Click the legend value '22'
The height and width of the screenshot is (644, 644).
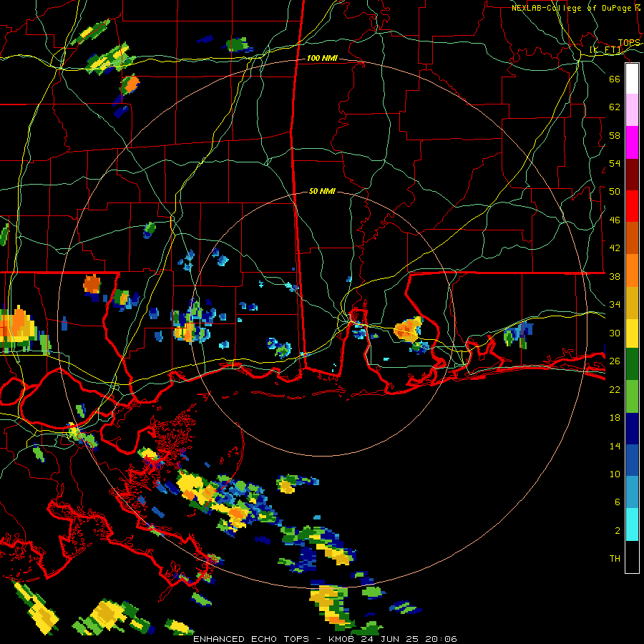pos(615,389)
